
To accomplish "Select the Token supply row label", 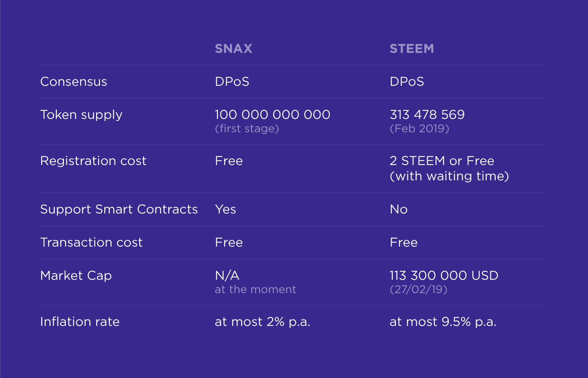I will (81, 115).
